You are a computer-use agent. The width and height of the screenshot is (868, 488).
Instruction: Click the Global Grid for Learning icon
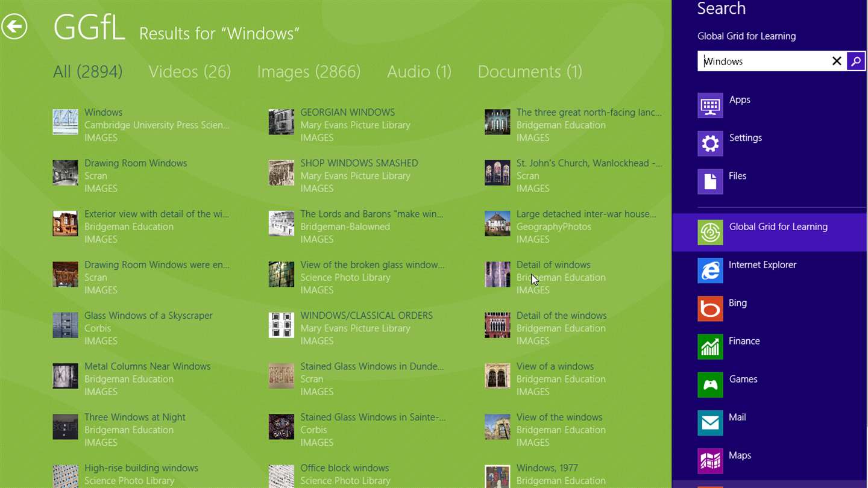click(x=710, y=233)
